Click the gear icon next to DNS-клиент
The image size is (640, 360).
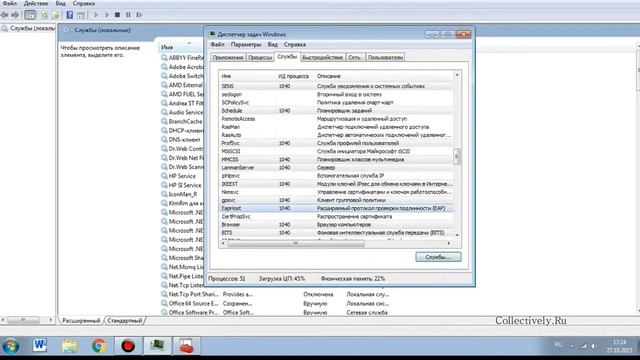164,140
